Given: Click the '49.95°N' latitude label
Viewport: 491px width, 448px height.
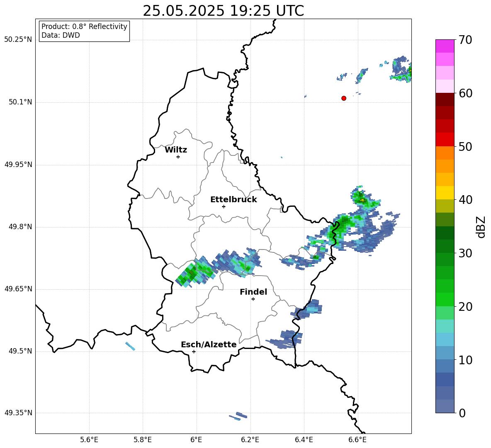Looking at the screenshot, I should 18,165.
